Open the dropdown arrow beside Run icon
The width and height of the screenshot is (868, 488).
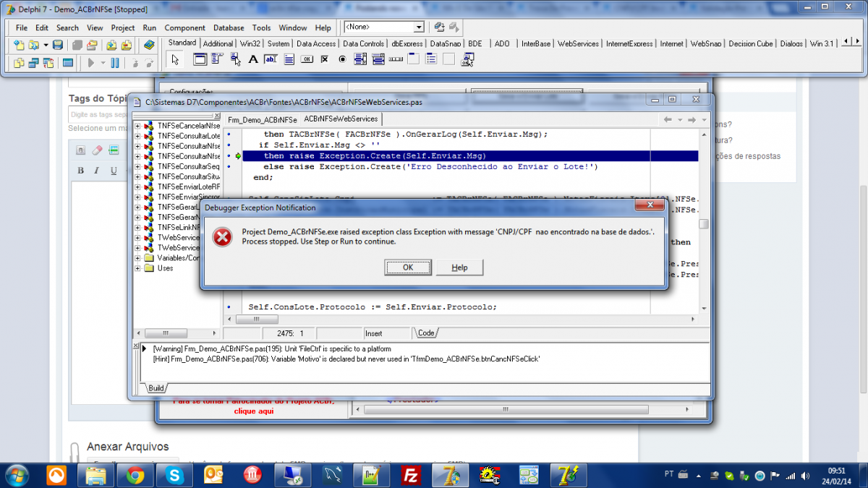point(103,63)
